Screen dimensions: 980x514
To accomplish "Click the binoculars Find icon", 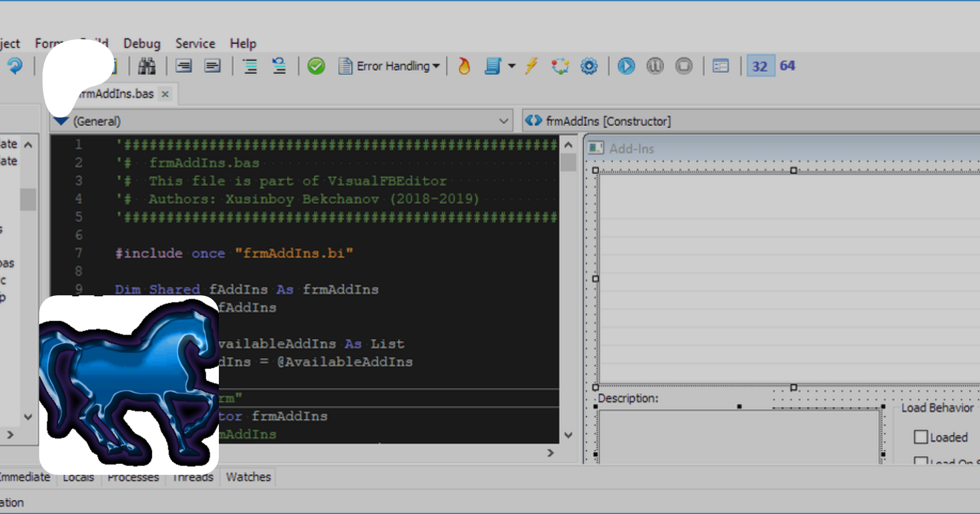I will (x=146, y=66).
